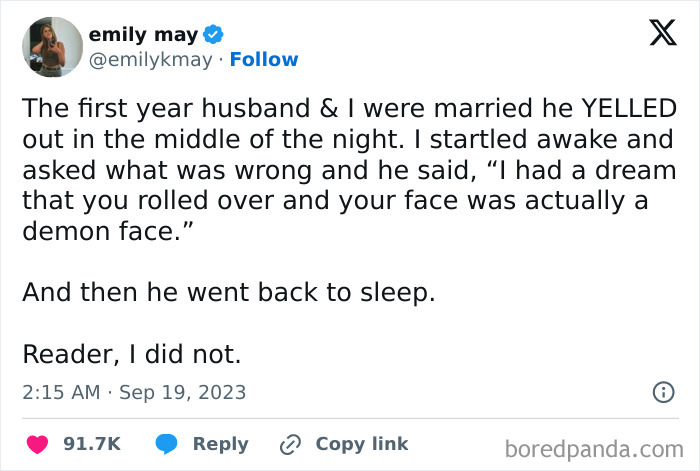
Task: Click the blue verified badge
Action: coord(213,35)
